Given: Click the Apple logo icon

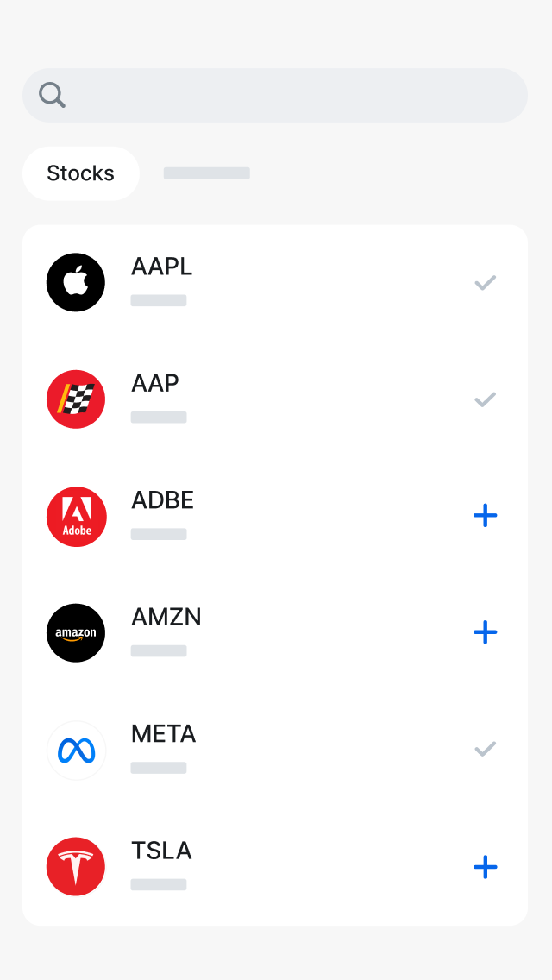Looking at the screenshot, I should click(76, 282).
